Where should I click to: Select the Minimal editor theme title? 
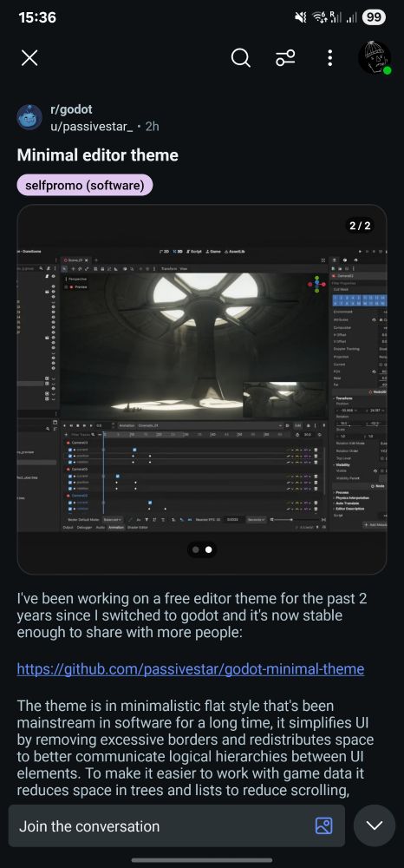(98, 155)
